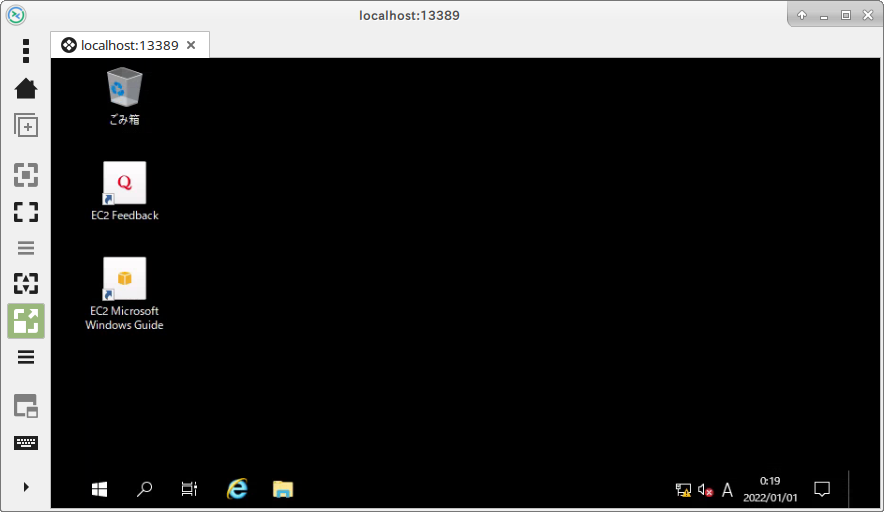Click the muted volume tray icon
The image size is (884, 512).
point(705,490)
